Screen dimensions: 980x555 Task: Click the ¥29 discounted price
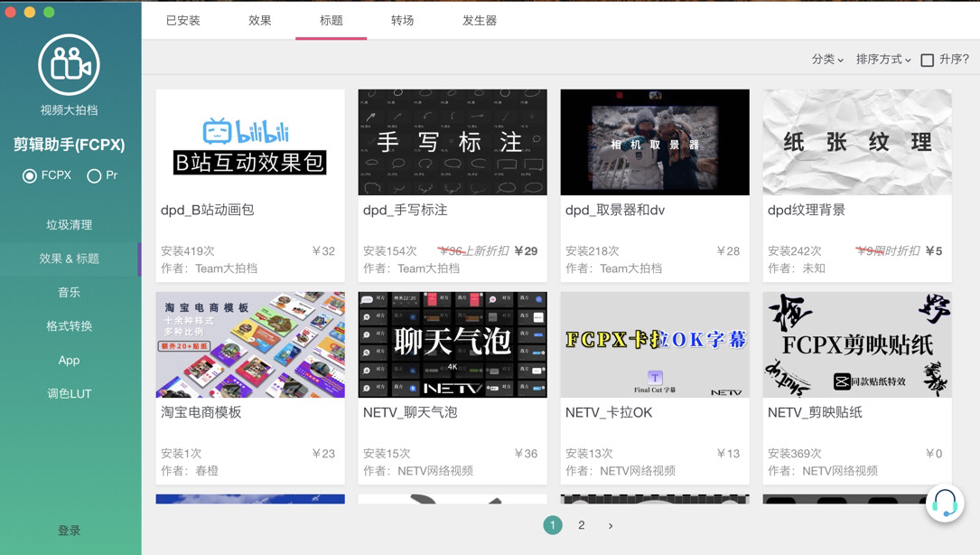click(526, 251)
